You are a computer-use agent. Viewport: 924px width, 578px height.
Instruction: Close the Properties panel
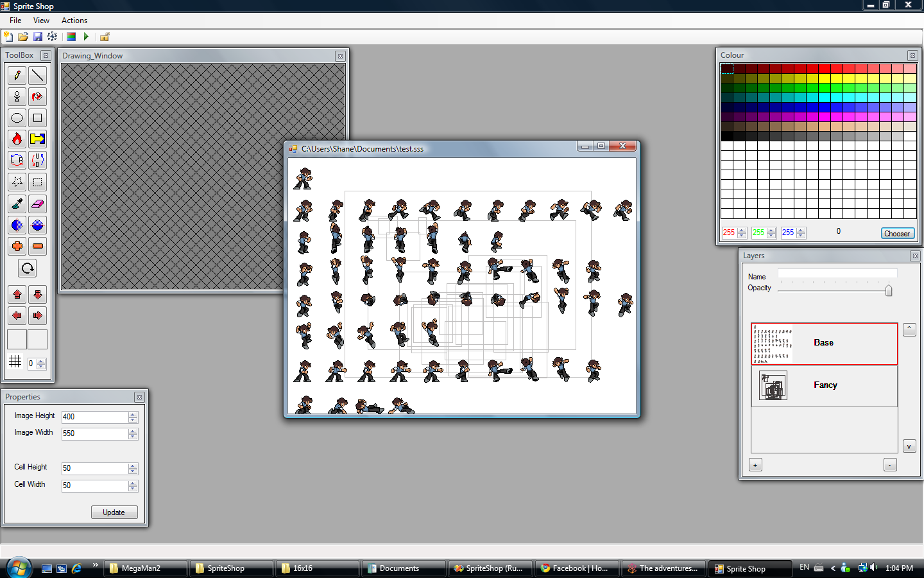click(139, 398)
